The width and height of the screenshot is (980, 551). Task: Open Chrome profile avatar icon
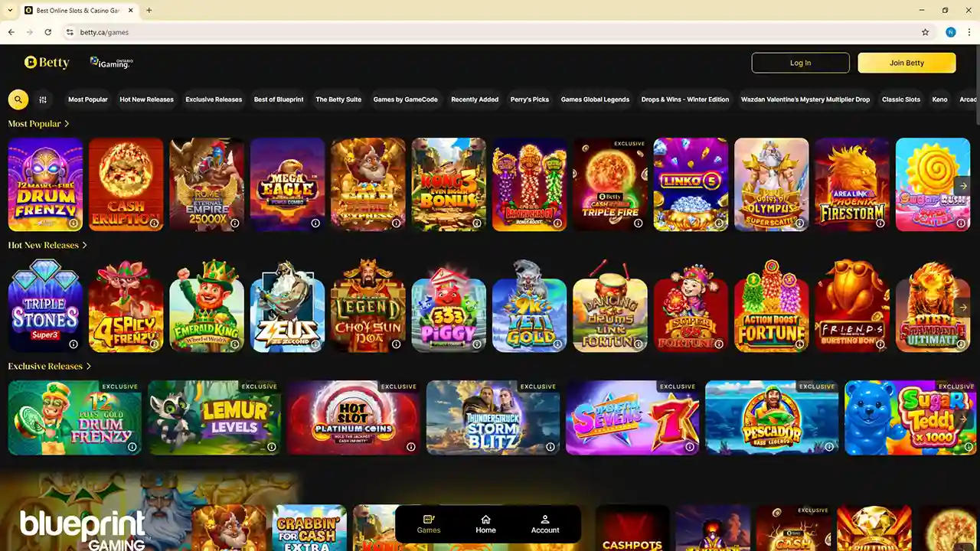click(950, 32)
